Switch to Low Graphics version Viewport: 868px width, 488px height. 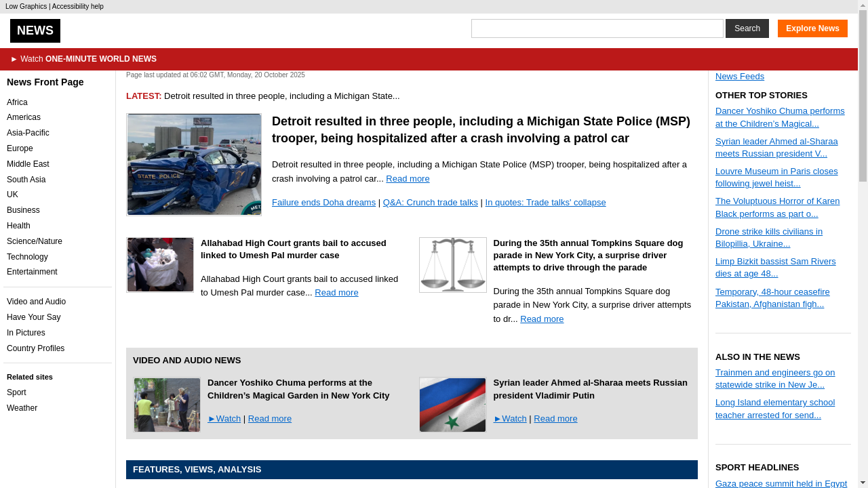pyautogui.click(x=26, y=7)
